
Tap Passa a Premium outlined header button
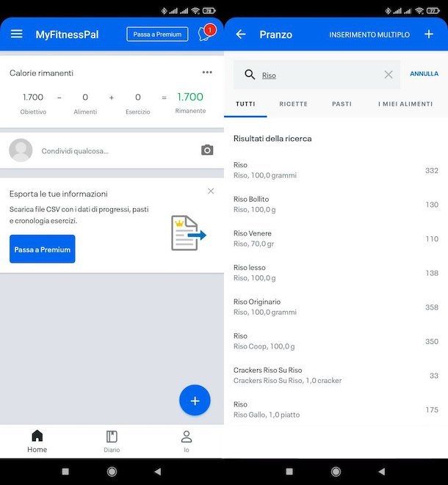point(157,34)
